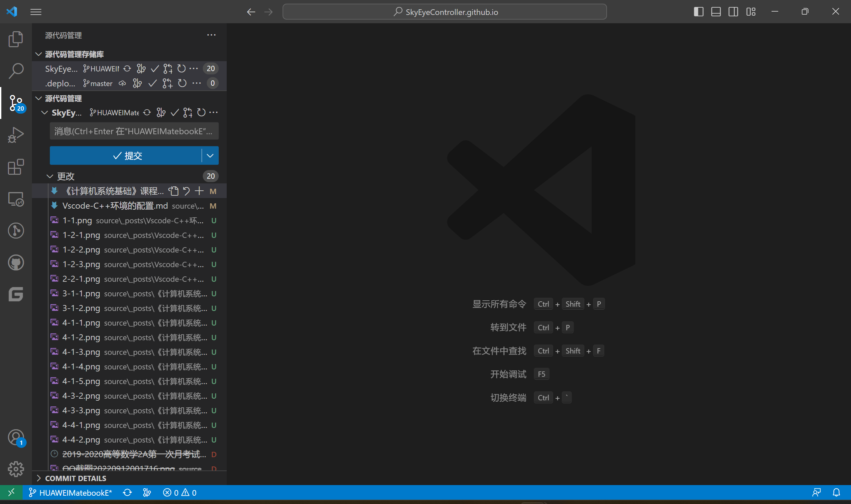Go back in navigation history
Image resolution: width=851 pixels, height=504 pixels.
pyautogui.click(x=251, y=12)
